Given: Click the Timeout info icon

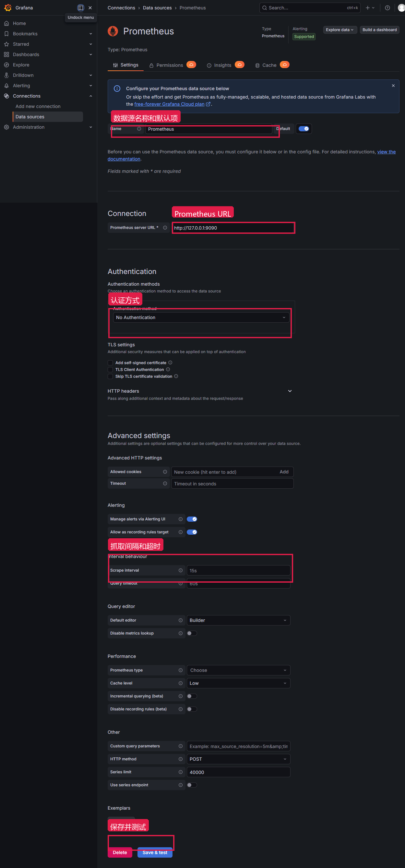Looking at the screenshot, I should coord(165,483).
